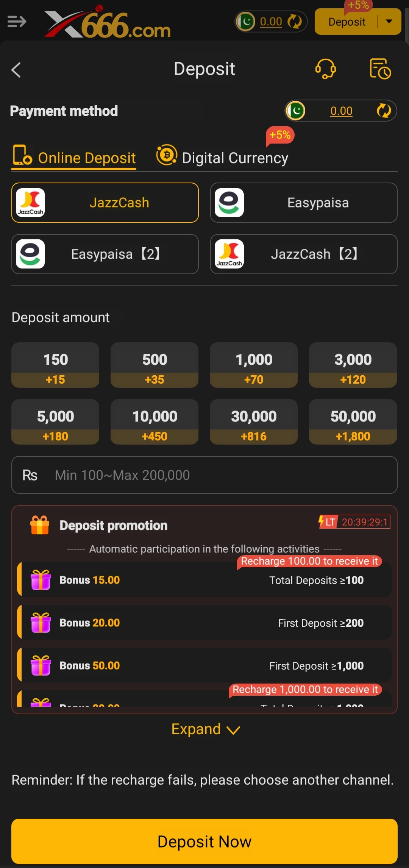Click the X666.com logo

click(108, 23)
